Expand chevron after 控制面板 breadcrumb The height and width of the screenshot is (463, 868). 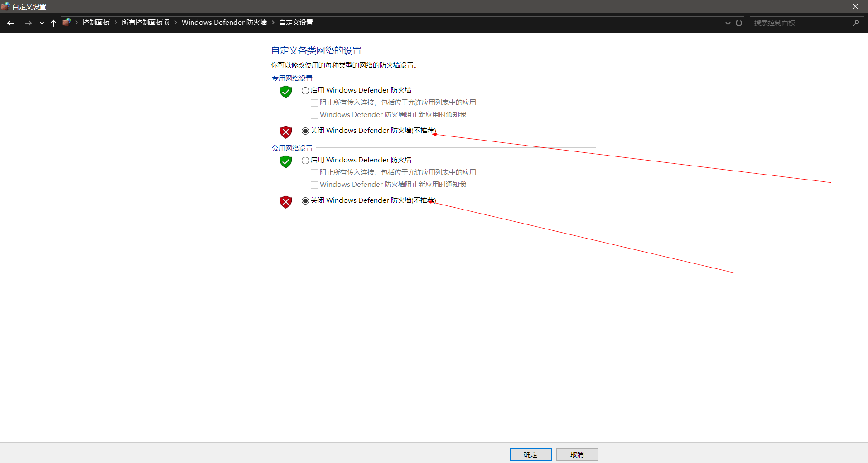pos(116,23)
